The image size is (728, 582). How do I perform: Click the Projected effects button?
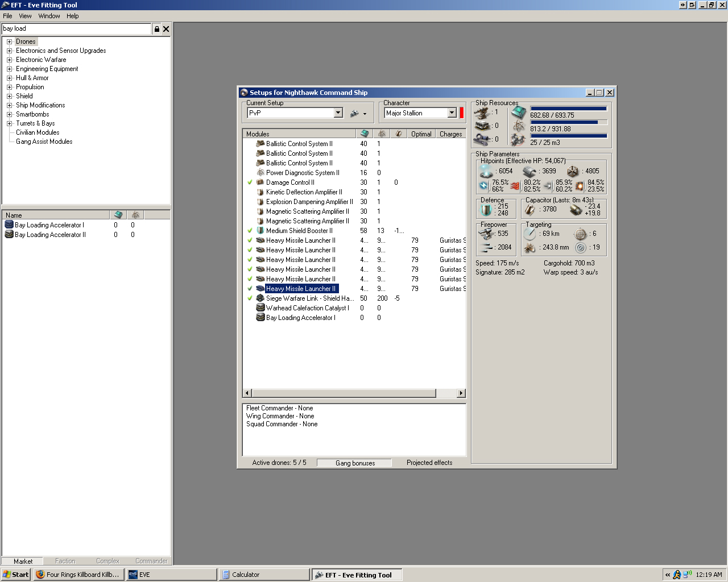(x=429, y=463)
